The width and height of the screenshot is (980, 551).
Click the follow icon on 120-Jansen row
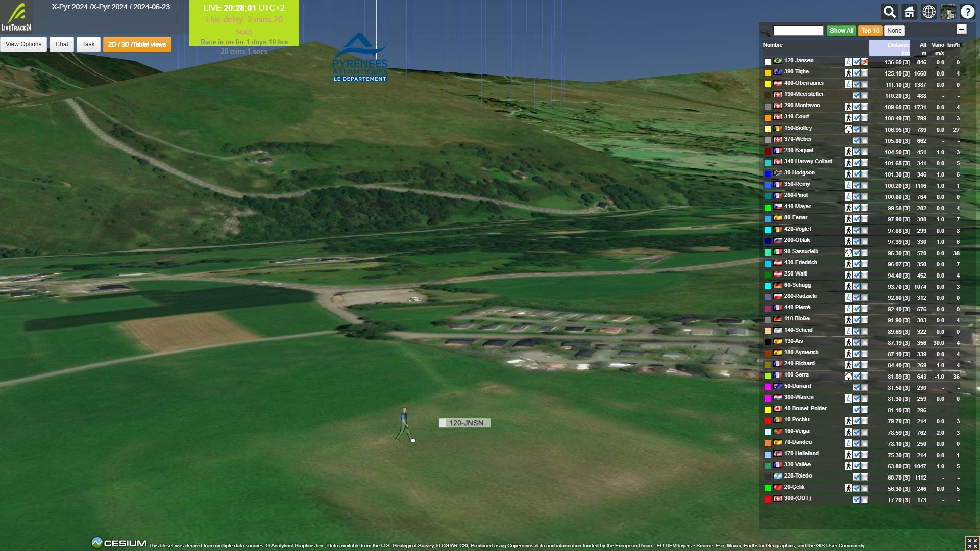(865, 62)
